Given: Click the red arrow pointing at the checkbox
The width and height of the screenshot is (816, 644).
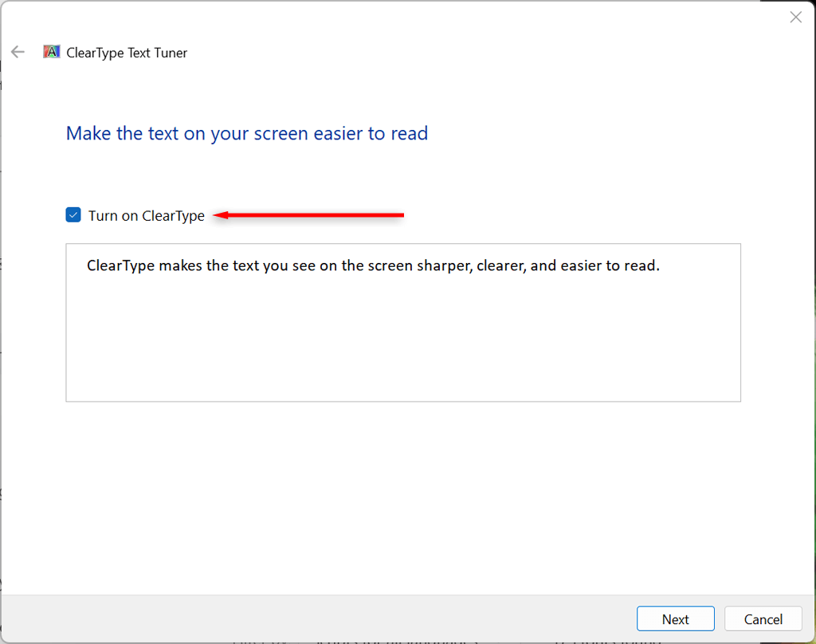Looking at the screenshot, I should click(x=319, y=214).
